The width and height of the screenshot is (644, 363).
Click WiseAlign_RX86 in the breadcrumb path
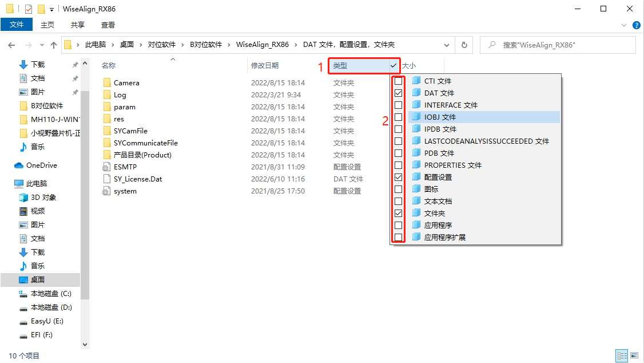tap(262, 45)
